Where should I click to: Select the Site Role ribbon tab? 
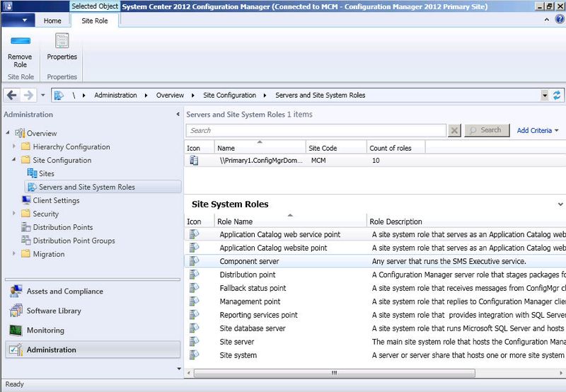[x=95, y=21]
